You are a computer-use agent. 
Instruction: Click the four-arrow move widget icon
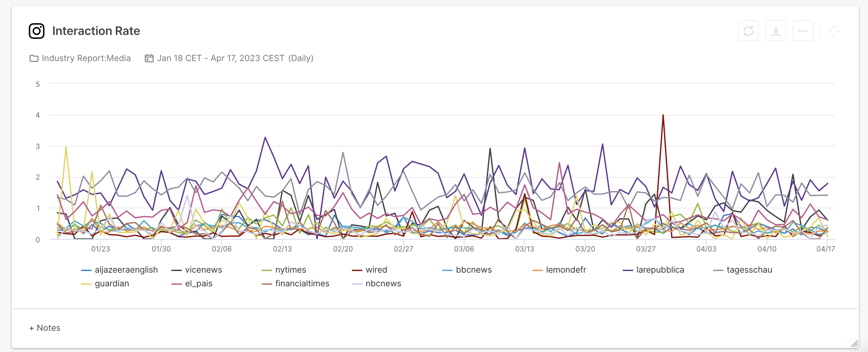coord(835,31)
